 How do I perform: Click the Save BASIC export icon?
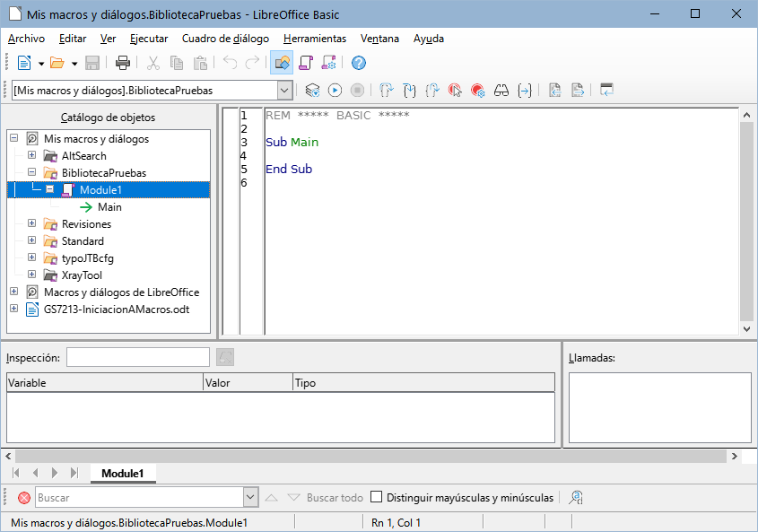577,91
